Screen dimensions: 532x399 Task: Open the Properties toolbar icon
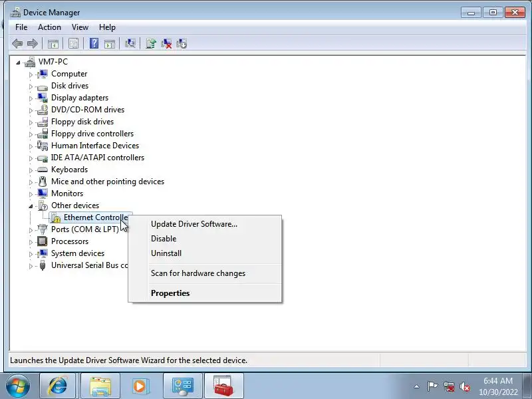point(73,43)
